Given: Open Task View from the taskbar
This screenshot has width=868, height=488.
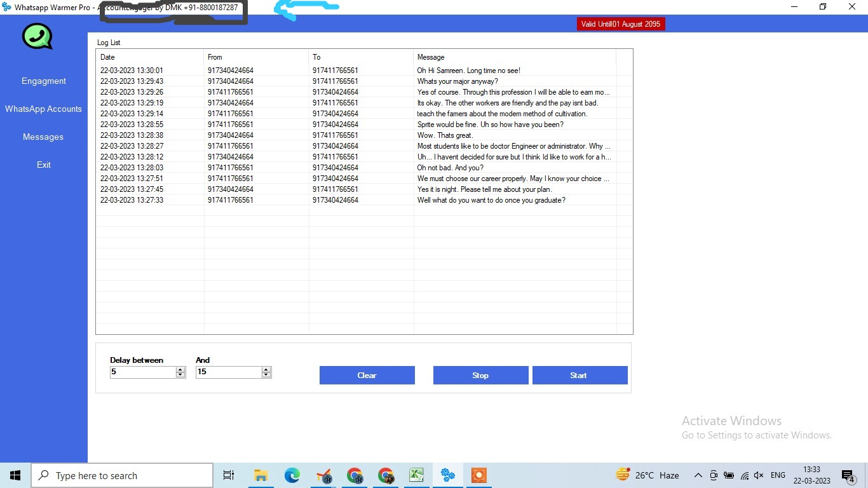Looking at the screenshot, I should point(229,475).
